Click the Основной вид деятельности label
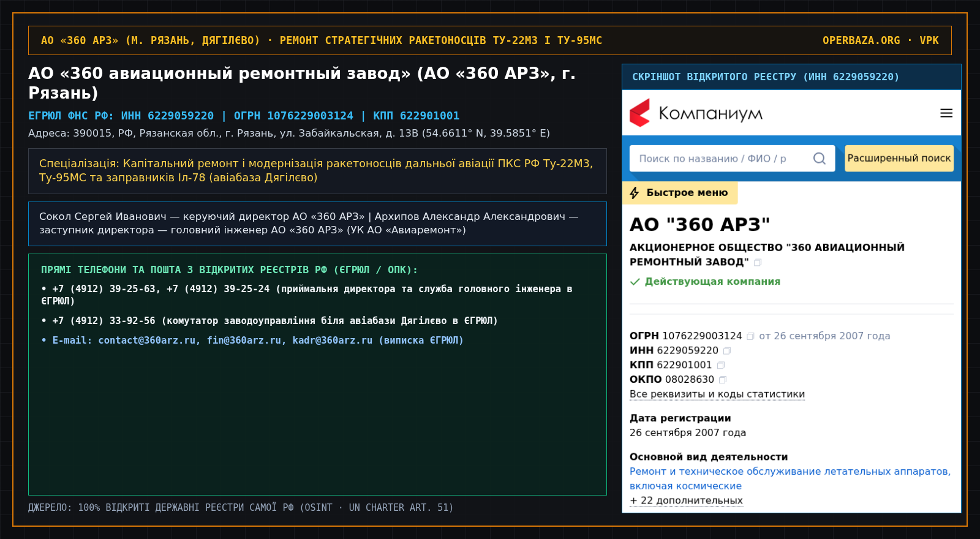This screenshot has height=539, width=980. coord(709,457)
